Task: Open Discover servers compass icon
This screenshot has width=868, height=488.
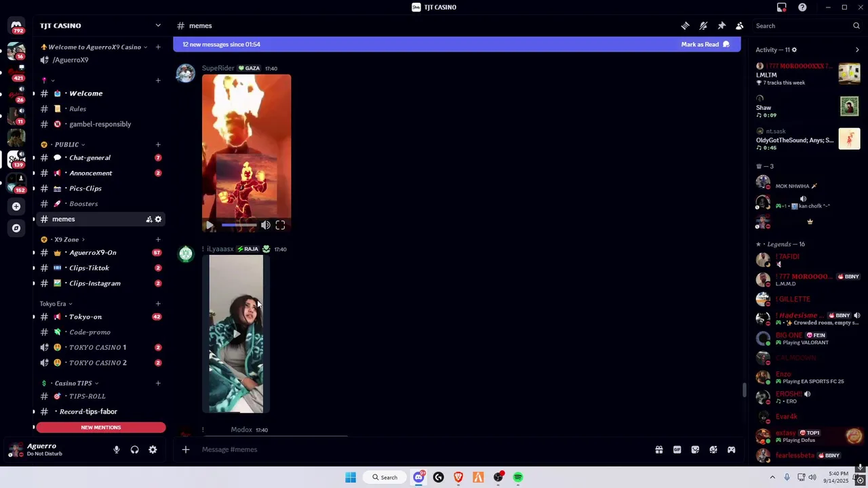Action: (x=16, y=228)
